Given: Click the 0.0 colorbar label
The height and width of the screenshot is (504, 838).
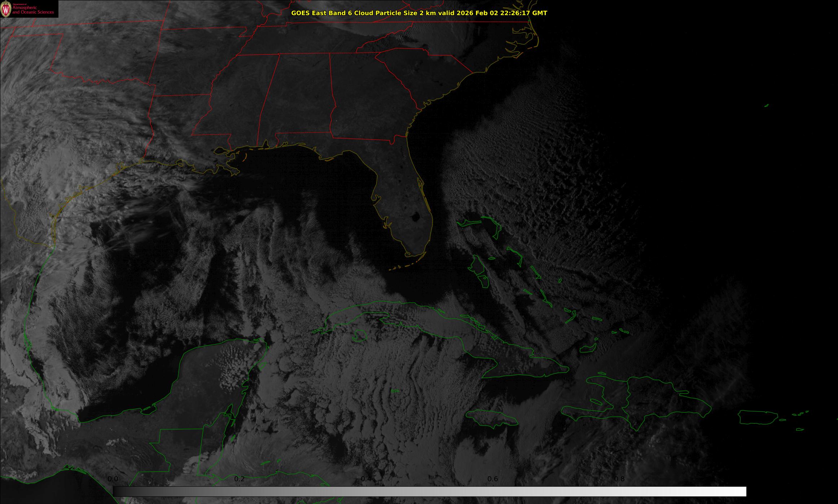Looking at the screenshot, I should [113, 479].
